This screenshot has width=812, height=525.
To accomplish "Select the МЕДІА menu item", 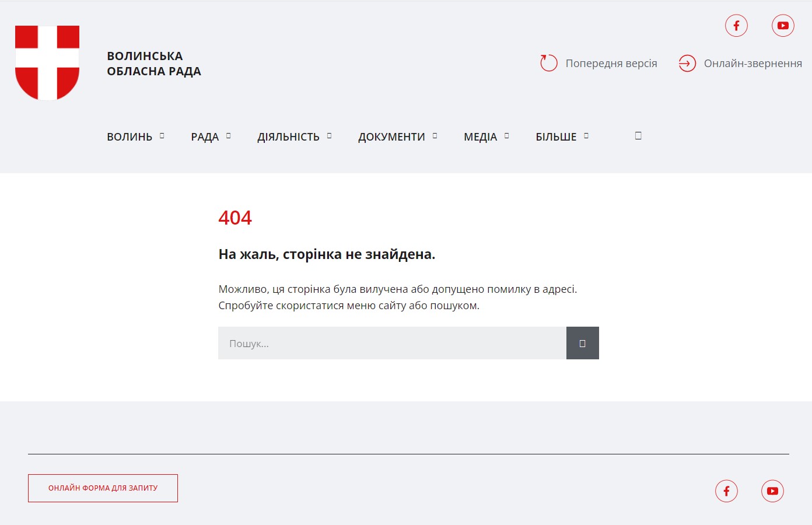I will click(480, 137).
